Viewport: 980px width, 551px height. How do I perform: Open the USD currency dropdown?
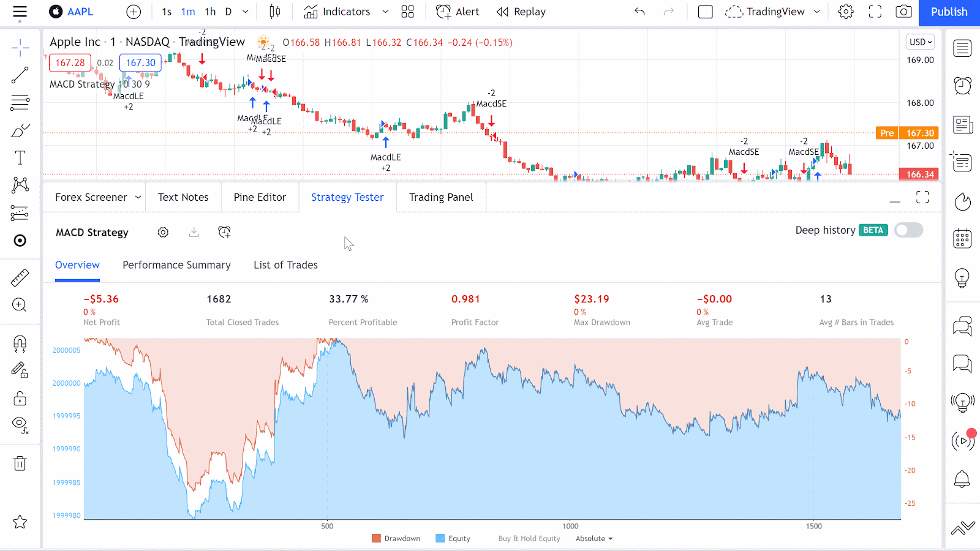coord(921,42)
